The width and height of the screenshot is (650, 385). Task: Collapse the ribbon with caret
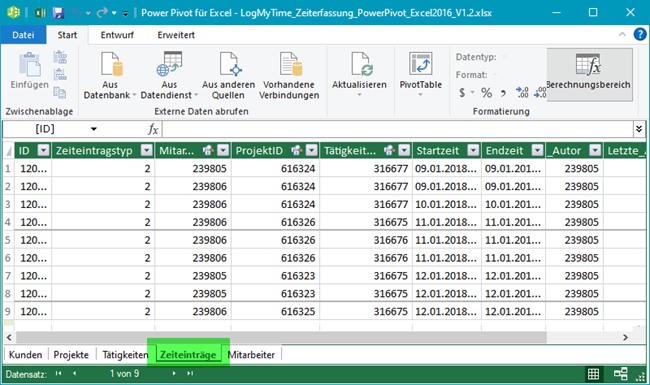622,34
